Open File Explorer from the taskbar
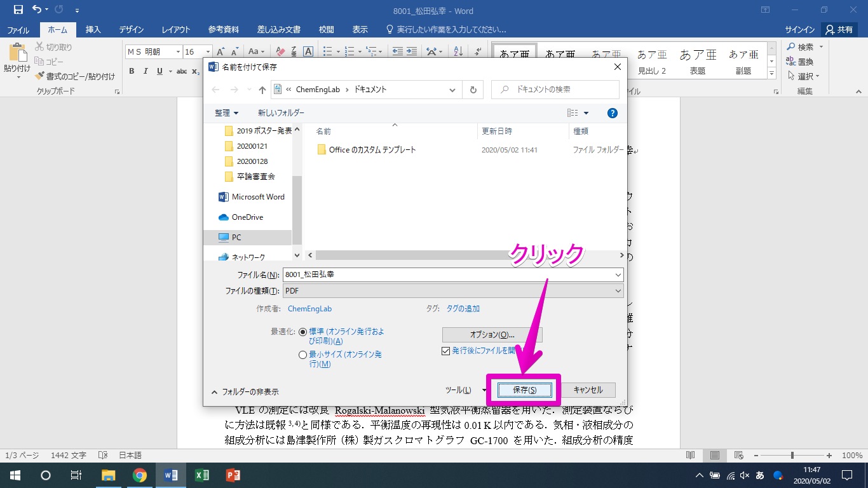The height and width of the screenshot is (488, 868). (109, 475)
